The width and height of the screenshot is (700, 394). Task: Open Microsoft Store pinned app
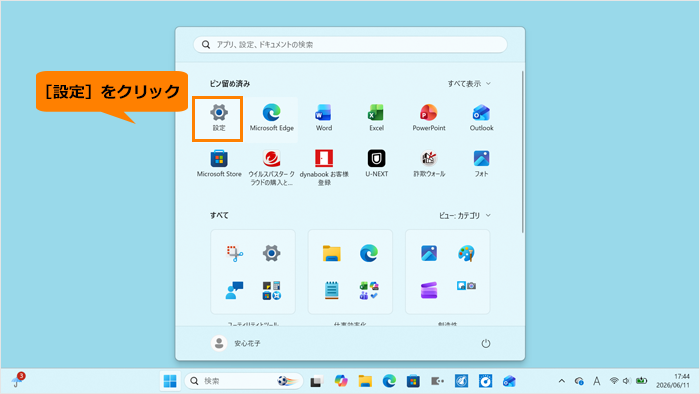click(x=219, y=164)
